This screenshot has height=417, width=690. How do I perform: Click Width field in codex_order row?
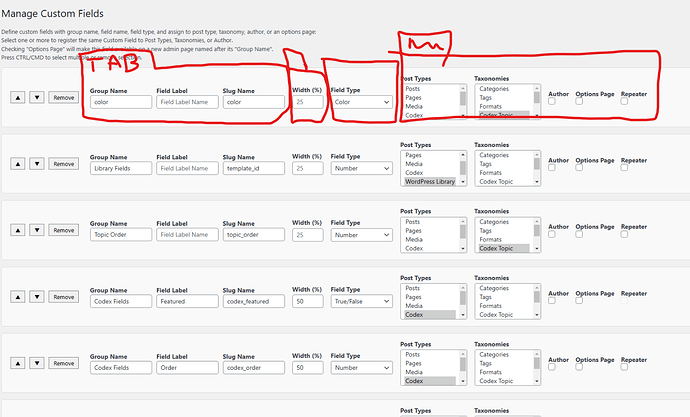pos(308,368)
